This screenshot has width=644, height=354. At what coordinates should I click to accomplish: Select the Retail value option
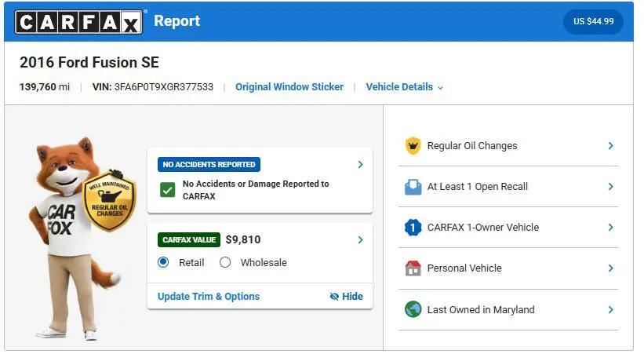pyautogui.click(x=163, y=262)
